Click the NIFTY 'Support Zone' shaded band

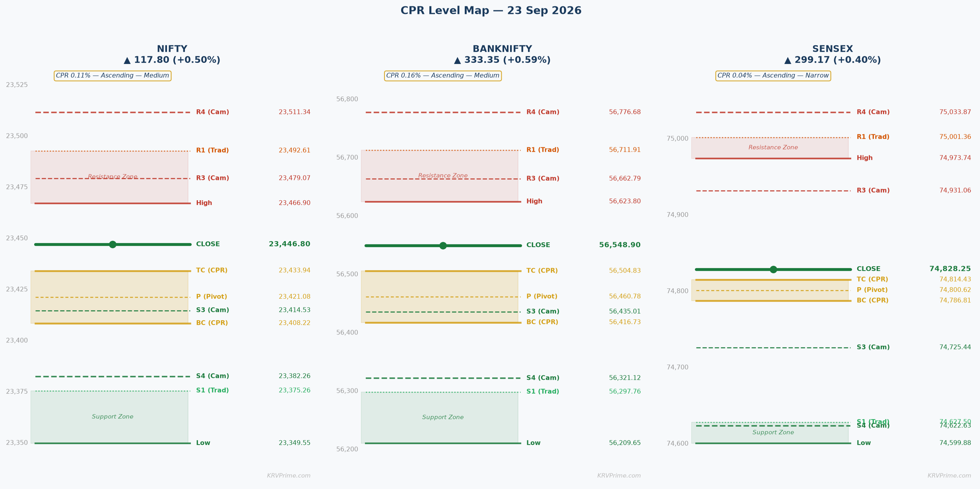tap(109, 417)
